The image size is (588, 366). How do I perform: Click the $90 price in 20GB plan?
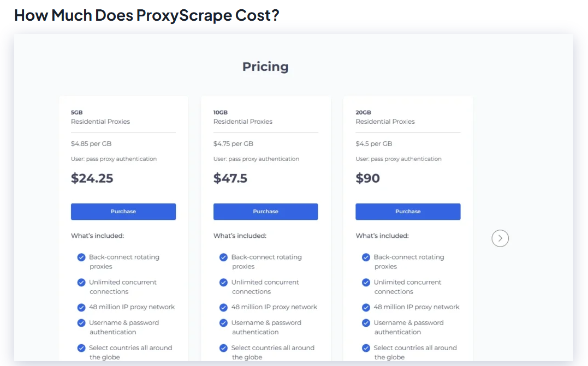click(367, 178)
